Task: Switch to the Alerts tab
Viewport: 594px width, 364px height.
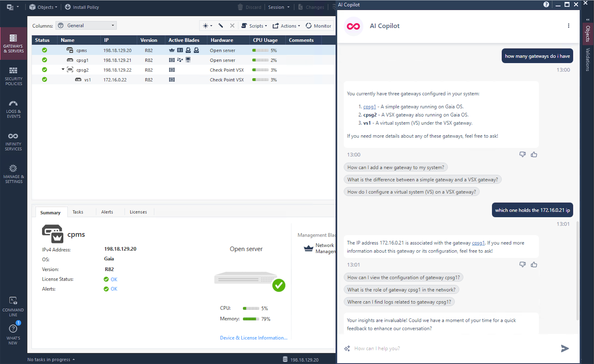Action: click(107, 212)
